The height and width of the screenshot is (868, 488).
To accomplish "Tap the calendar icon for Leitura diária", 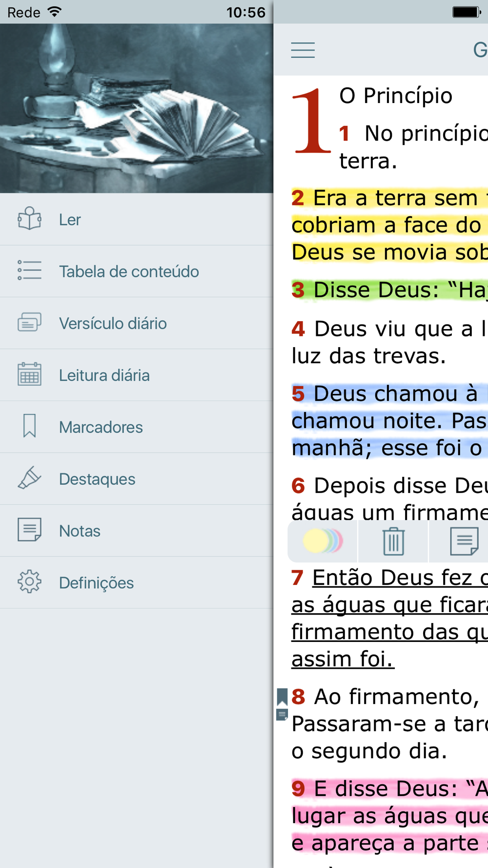I will 30,374.
